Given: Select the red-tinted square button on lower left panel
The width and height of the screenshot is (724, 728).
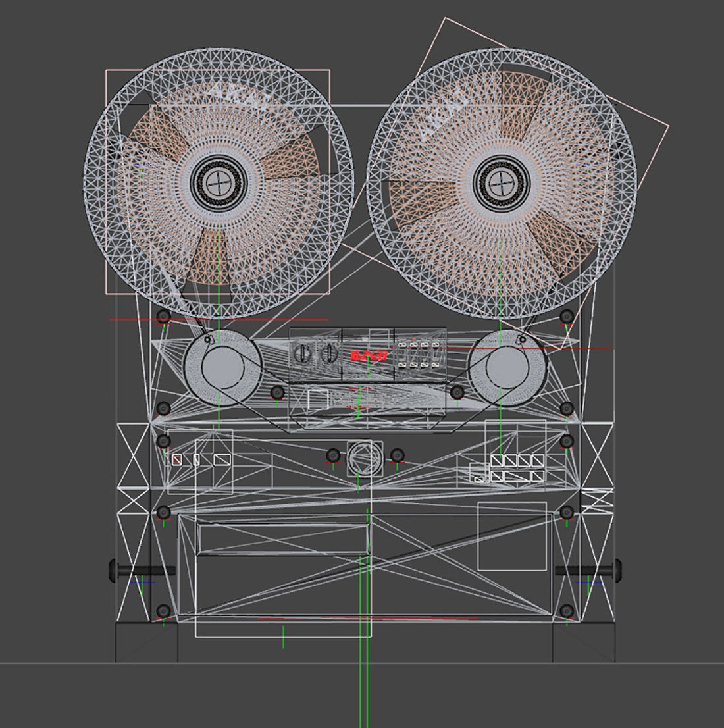Looking at the screenshot, I should (x=176, y=459).
